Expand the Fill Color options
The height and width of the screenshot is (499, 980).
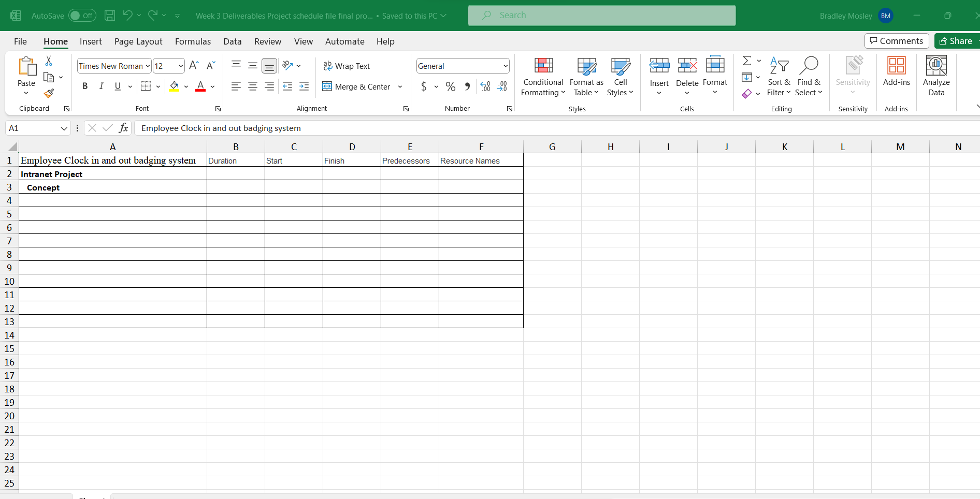[186, 86]
